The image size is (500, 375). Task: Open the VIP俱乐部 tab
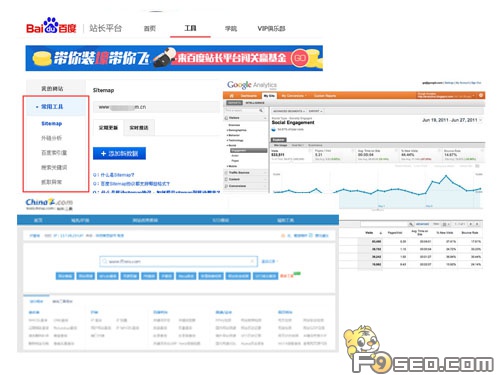pyautogui.click(x=271, y=28)
